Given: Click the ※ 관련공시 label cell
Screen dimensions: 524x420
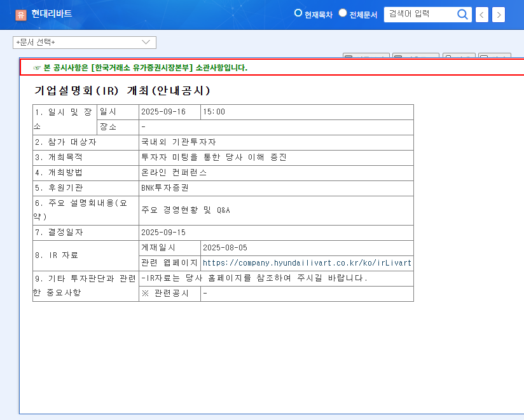Looking at the screenshot, I should click(170, 294).
